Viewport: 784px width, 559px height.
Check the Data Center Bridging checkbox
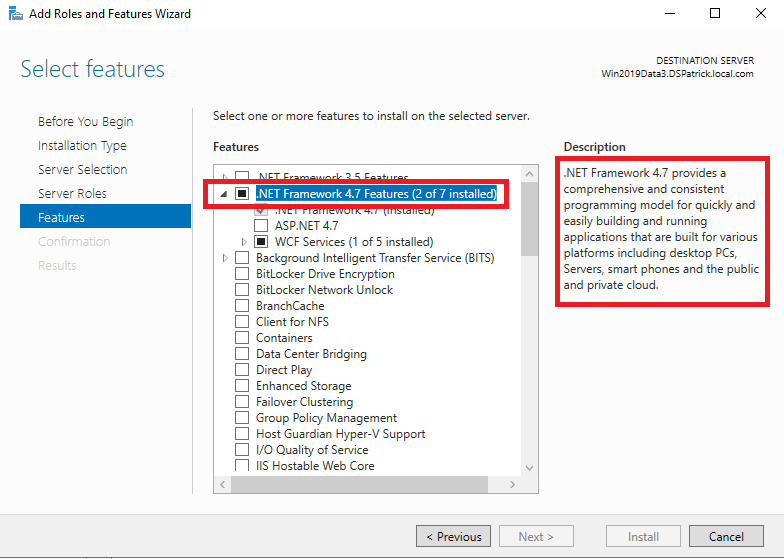click(242, 354)
